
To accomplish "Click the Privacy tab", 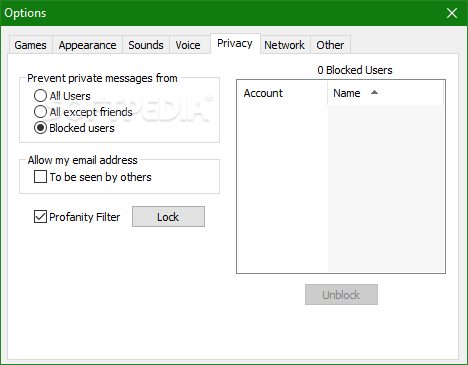I will pos(235,43).
